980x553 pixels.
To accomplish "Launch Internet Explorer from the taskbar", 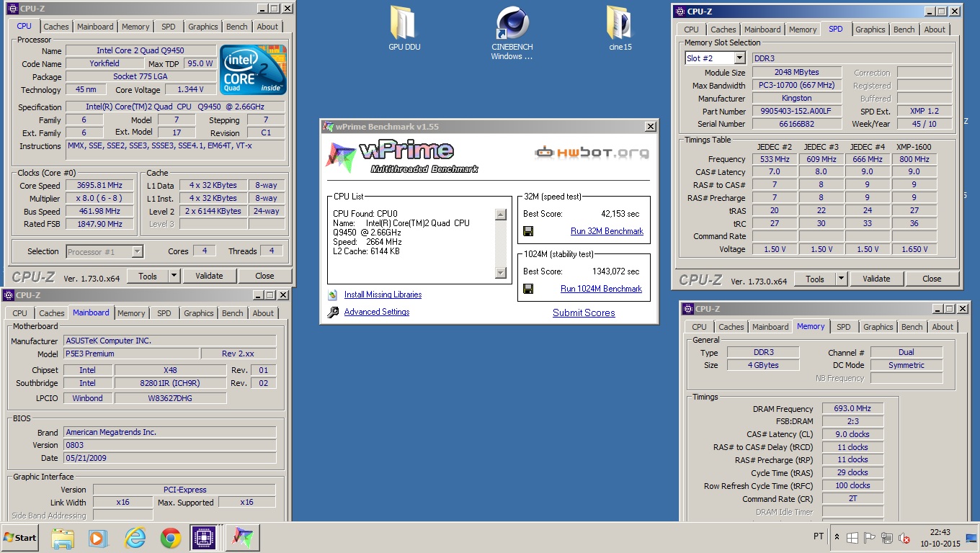I will 135,538.
